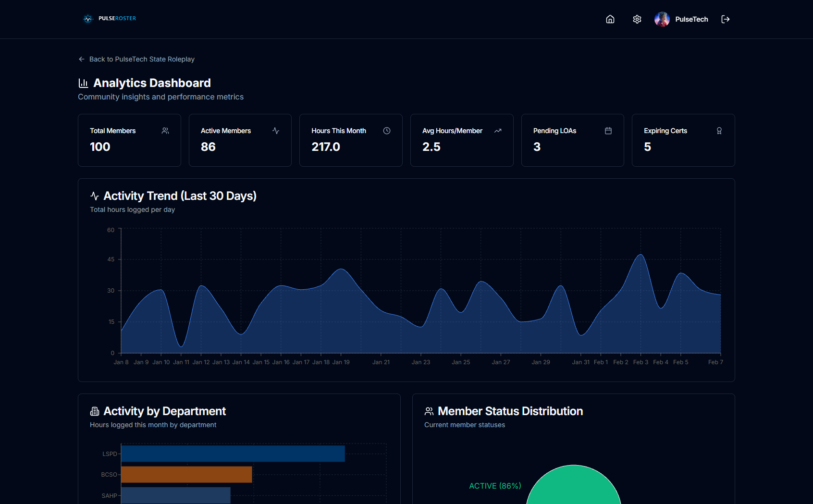Click the Activity by Department building icon
The width and height of the screenshot is (813, 504).
[95, 411]
